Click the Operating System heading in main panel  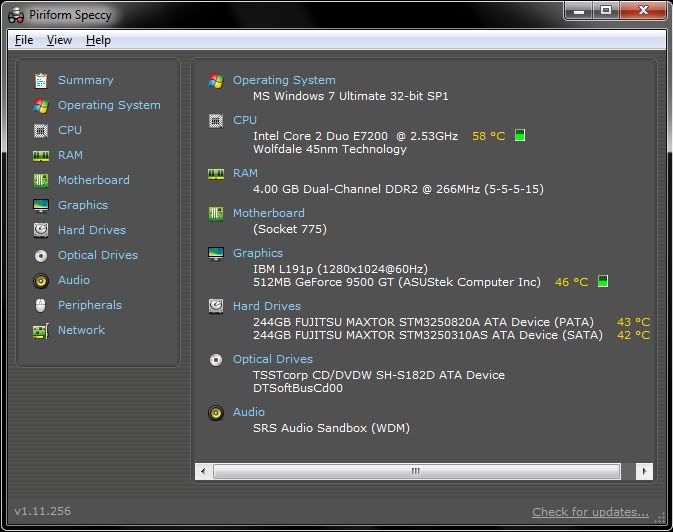point(284,80)
